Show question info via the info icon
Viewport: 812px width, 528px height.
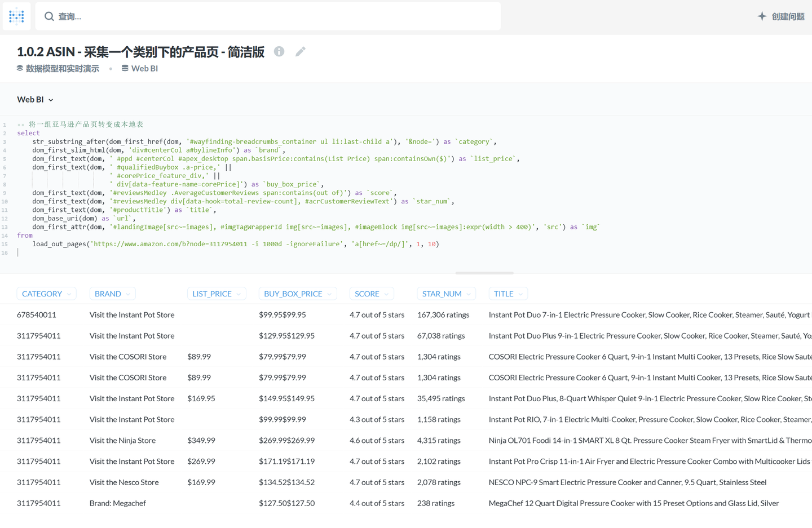click(x=279, y=51)
